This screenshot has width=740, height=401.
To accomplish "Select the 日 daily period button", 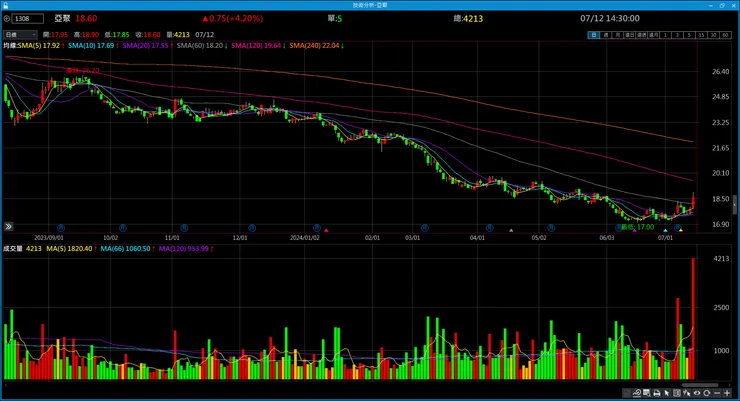I will click(x=593, y=35).
